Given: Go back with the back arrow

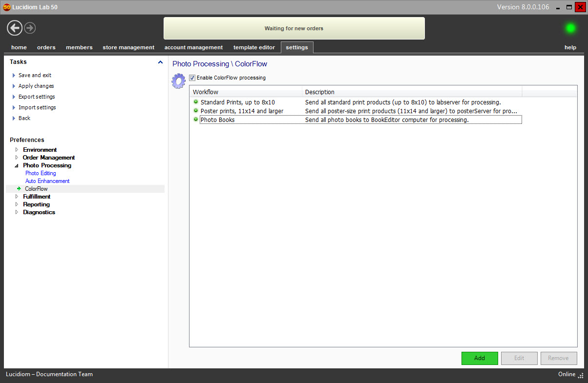Looking at the screenshot, I should (x=15, y=28).
